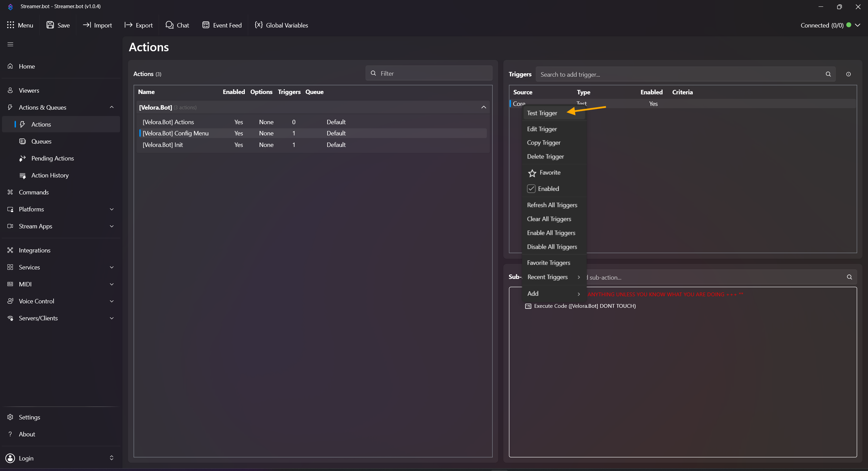
Task: Expand the connection status dropdown
Action: [x=857, y=25]
